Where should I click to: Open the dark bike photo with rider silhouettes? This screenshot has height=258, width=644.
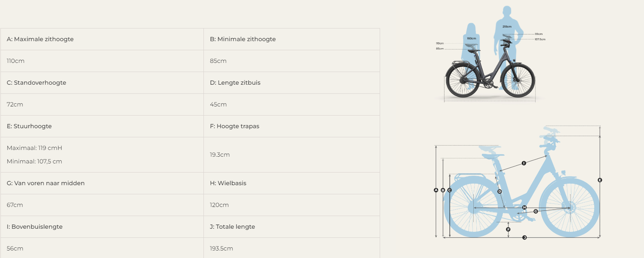point(490,54)
